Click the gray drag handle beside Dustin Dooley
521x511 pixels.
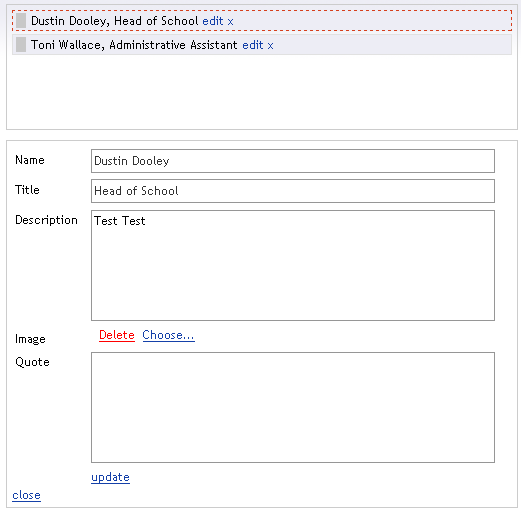tap(21, 21)
